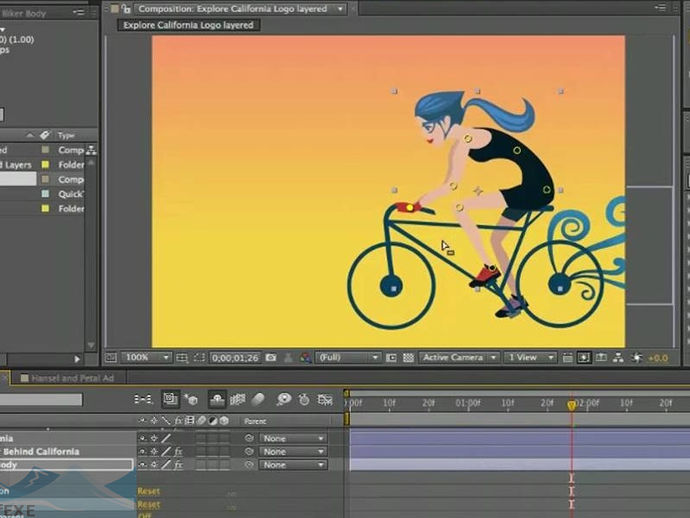Open resolution (Full) dropdown
The height and width of the screenshot is (518, 690).
click(348, 357)
